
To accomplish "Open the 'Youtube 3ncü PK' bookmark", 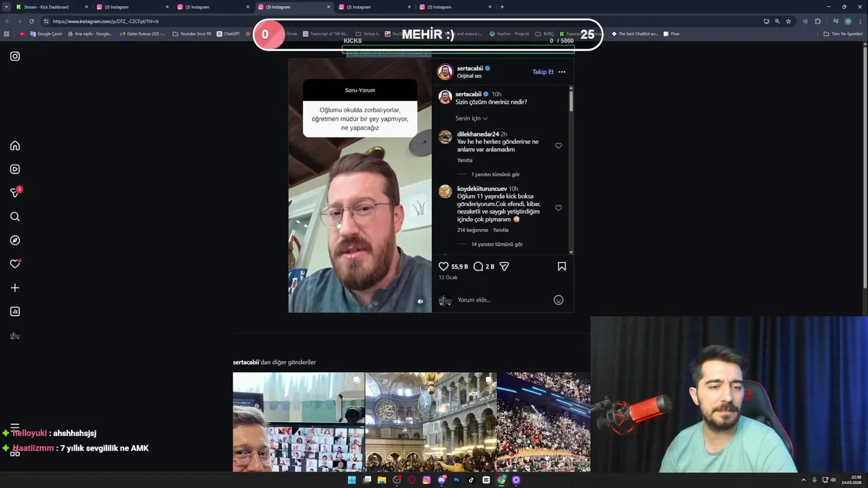I will [x=192, y=34].
